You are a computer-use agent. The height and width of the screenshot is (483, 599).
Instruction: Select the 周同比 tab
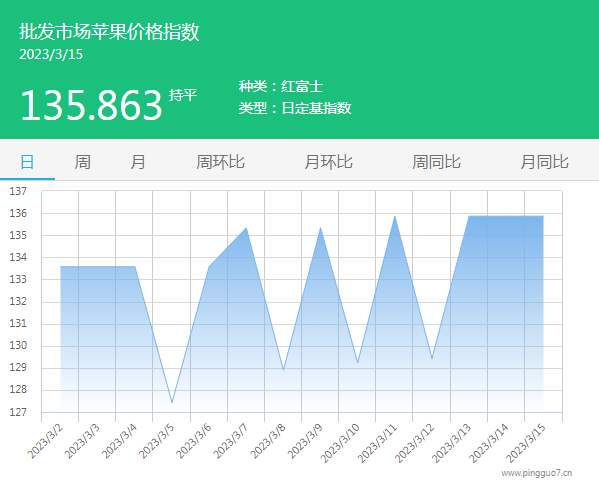pyautogui.click(x=436, y=162)
